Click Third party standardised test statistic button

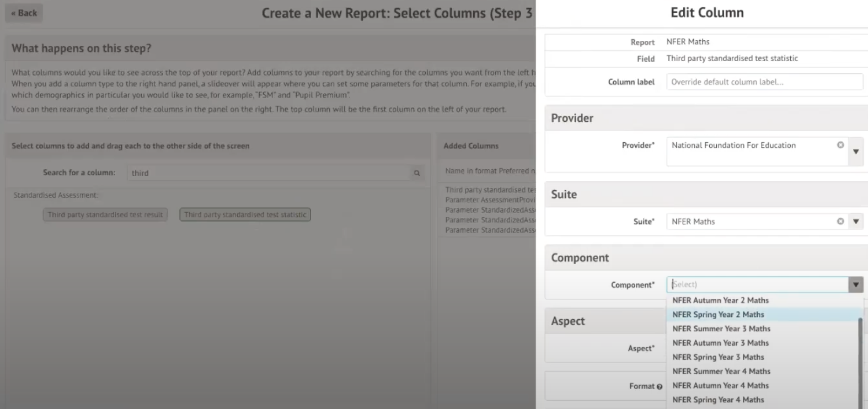click(x=245, y=214)
